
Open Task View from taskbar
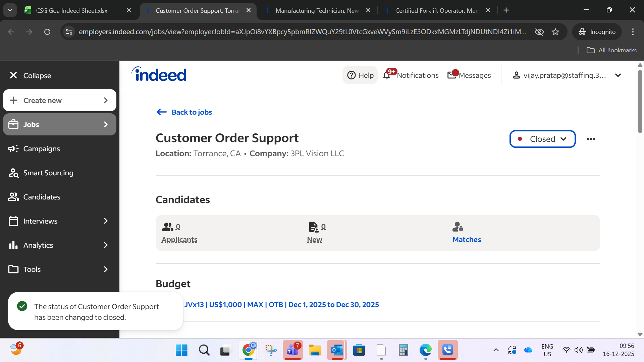[226, 350]
